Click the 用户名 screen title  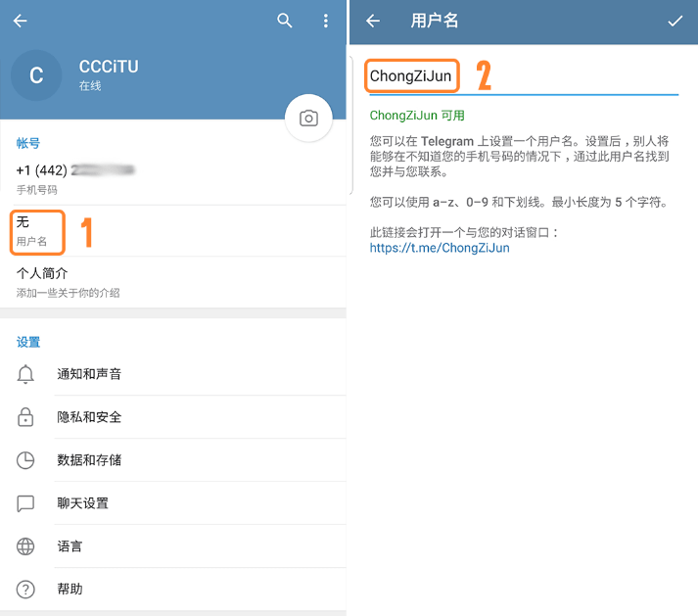(434, 21)
